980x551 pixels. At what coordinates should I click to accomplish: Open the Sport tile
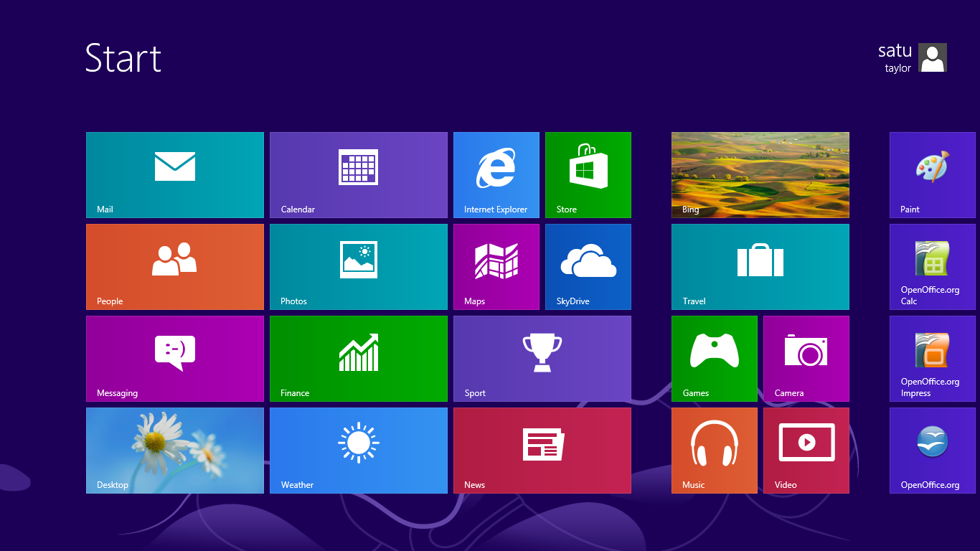click(x=542, y=359)
